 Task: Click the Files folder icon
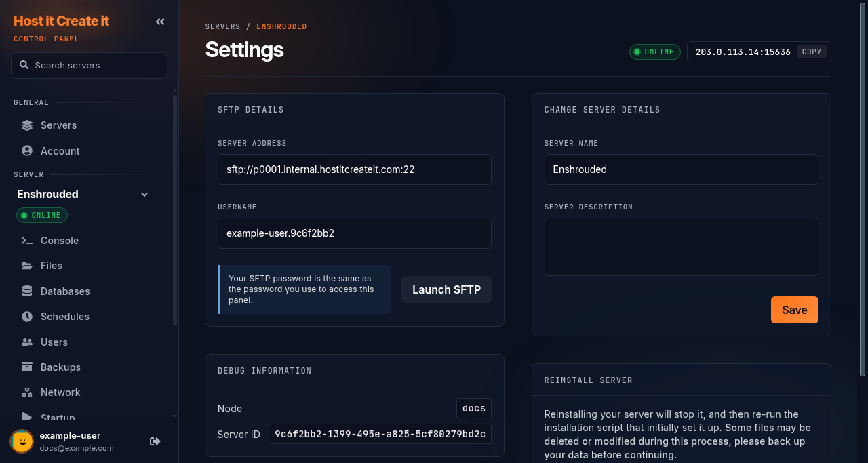coord(27,266)
